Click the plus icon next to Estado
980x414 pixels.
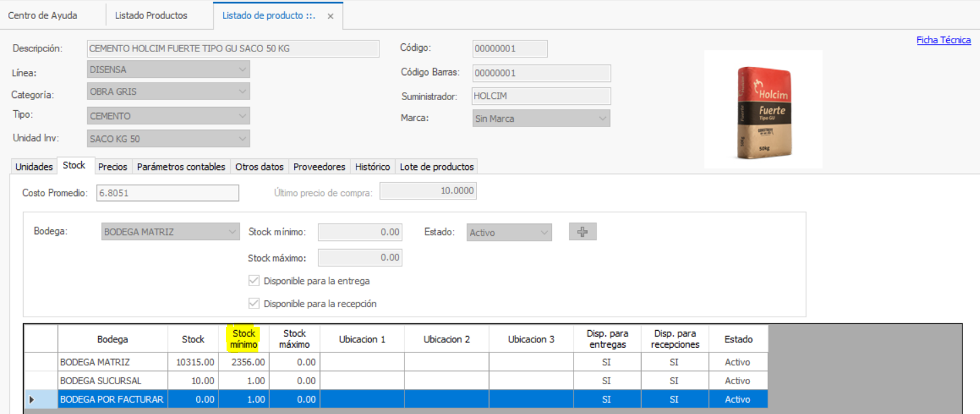tap(582, 232)
